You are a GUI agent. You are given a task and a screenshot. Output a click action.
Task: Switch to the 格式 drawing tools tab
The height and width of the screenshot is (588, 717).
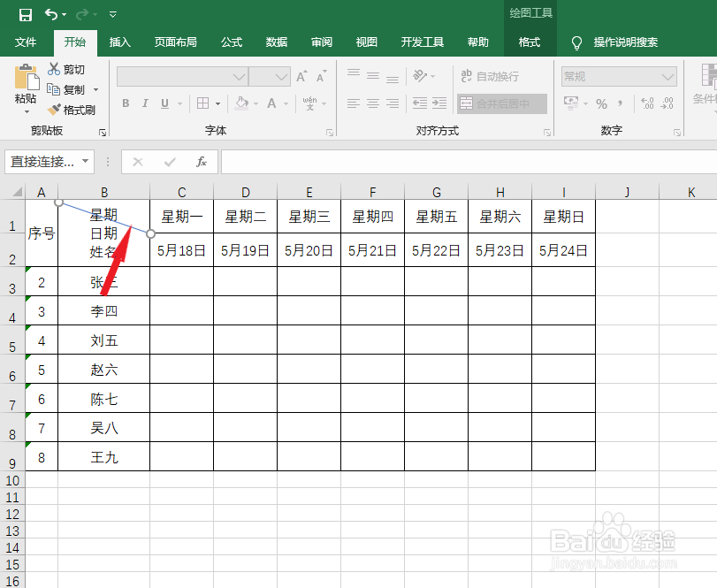tap(530, 42)
